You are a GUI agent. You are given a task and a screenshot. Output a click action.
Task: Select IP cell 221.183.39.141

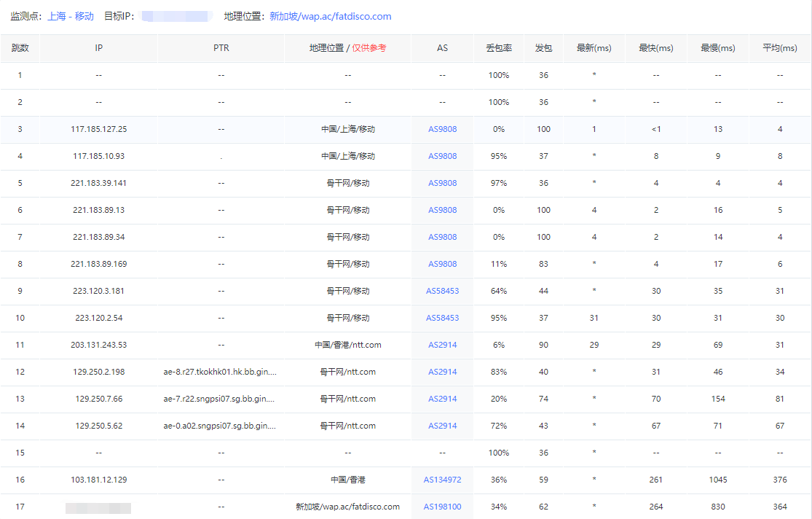(98, 183)
